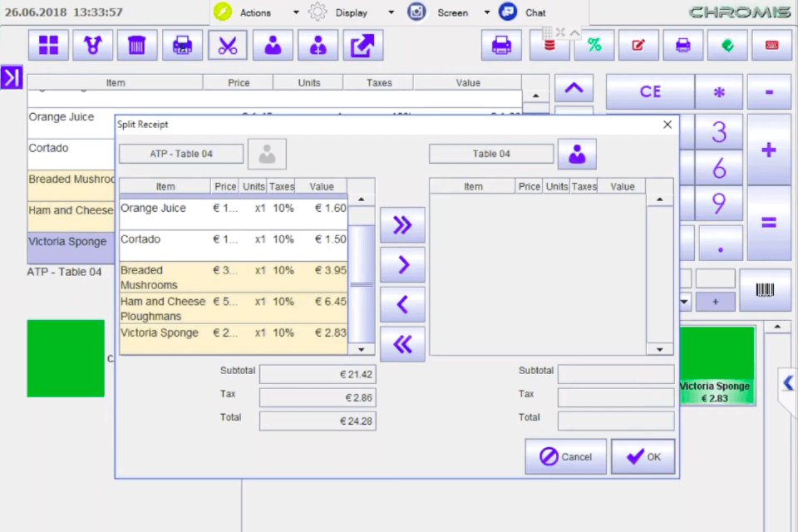The image size is (798, 532).
Task: Click the percent discount icon
Action: tap(594, 45)
